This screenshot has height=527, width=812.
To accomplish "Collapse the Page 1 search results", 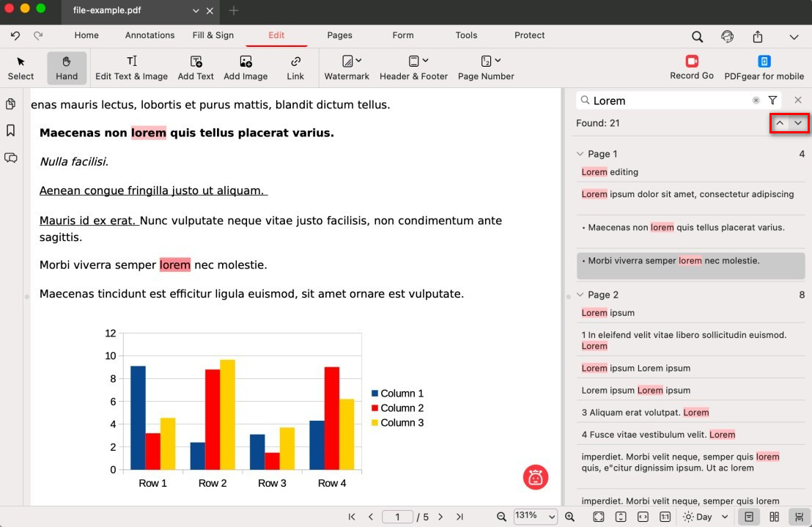I will (x=580, y=154).
